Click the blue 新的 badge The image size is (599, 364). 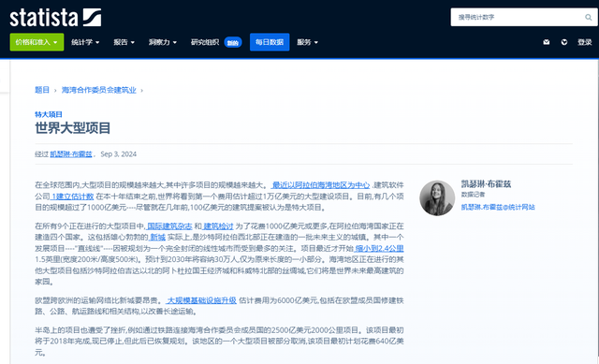pyautogui.click(x=233, y=42)
